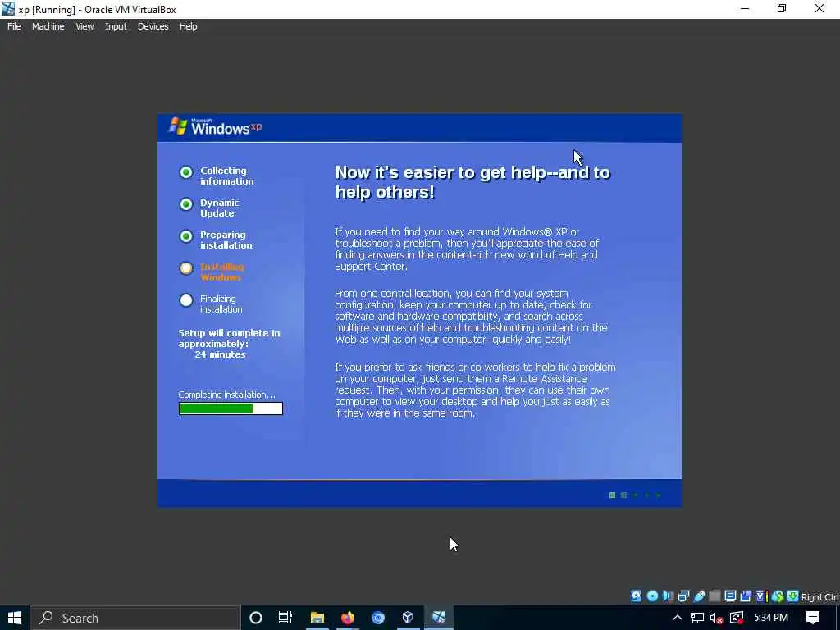Screen dimensions: 840x630
Task: Click the heading 'Now it's easier to get help'
Action: coord(472,182)
